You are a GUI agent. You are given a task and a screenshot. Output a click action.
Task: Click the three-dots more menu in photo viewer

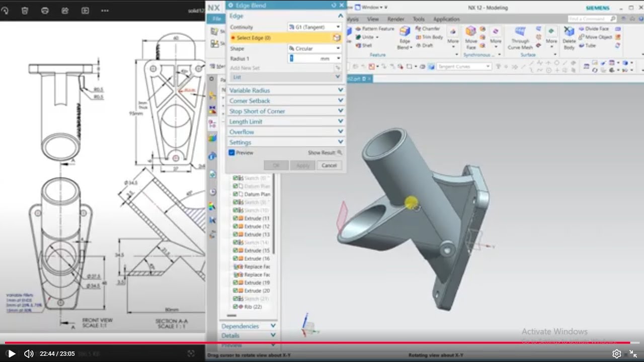click(105, 10)
